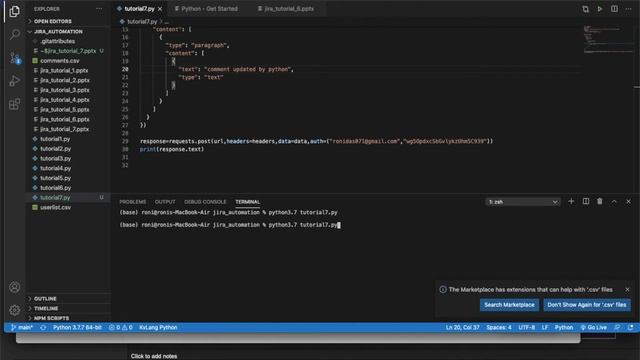Click the sync changes icon in status bar
The width and height of the screenshot is (640, 360).
[x=43, y=327]
